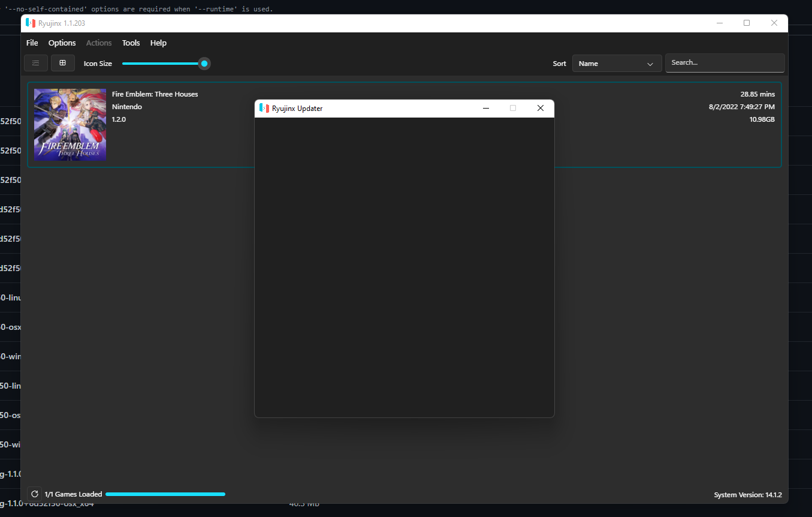Screen dimensions: 812x517
Task: Click the 10.98GB file size value
Action: click(x=762, y=119)
